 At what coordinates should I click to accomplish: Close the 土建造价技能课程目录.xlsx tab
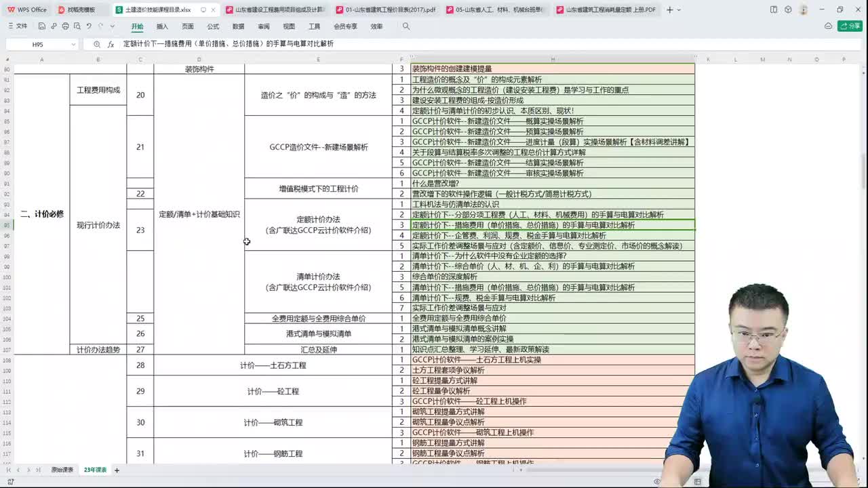pyautogui.click(x=214, y=9)
